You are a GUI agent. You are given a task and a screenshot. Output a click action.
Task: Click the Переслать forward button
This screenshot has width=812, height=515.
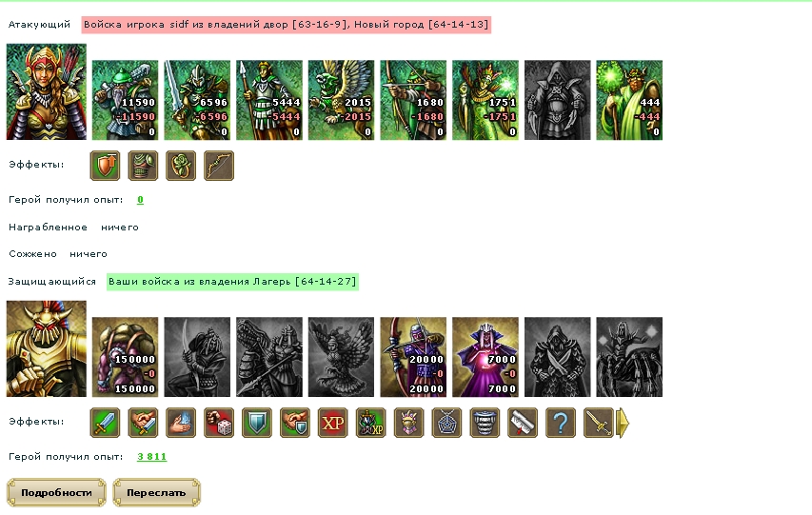(x=156, y=493)
